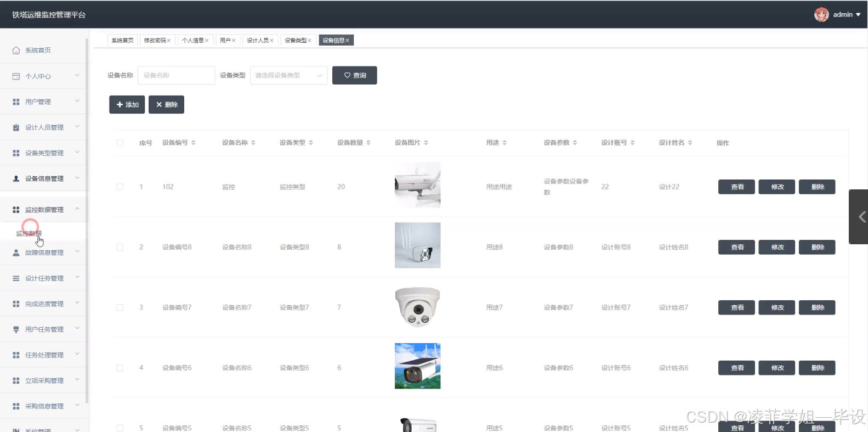Click the 设计人员管理 clipboard icon
868x432 pixels.
[16, 127]
